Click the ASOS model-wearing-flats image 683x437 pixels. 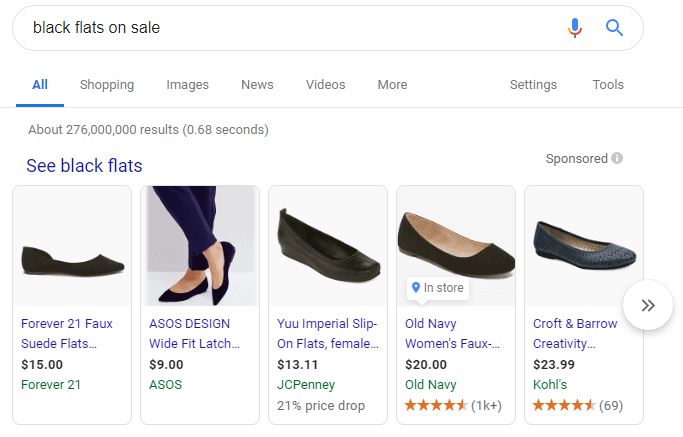(x=200, y=246)
